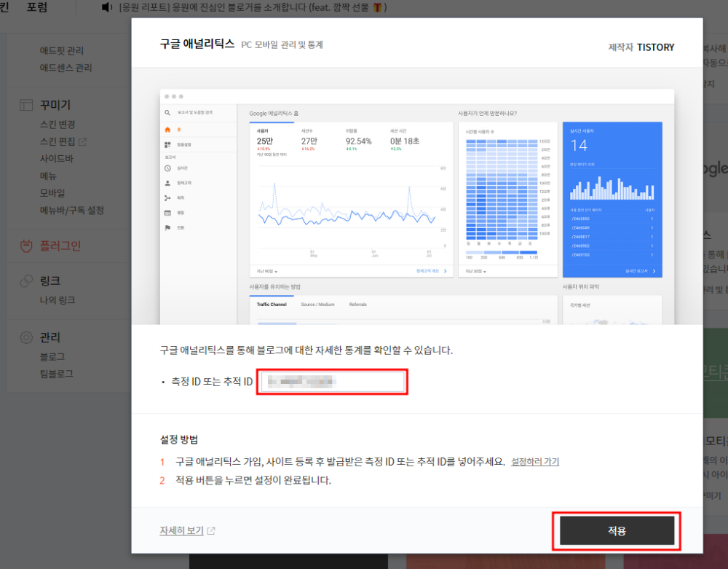Open 모바일 menu item

pos(52,193)
